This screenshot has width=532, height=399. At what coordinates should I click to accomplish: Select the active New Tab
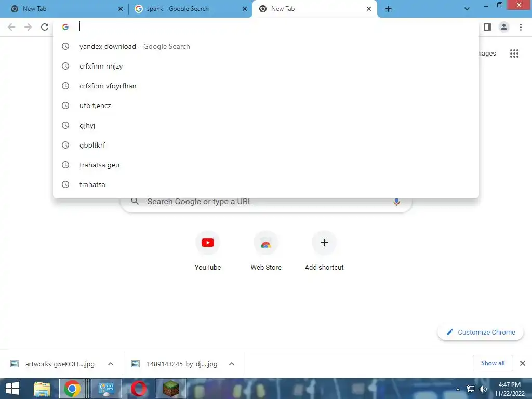[x=314, y=9]
